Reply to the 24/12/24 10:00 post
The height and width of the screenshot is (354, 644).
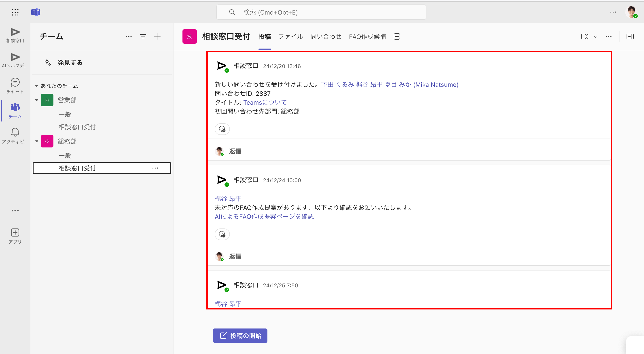[235, 256]
